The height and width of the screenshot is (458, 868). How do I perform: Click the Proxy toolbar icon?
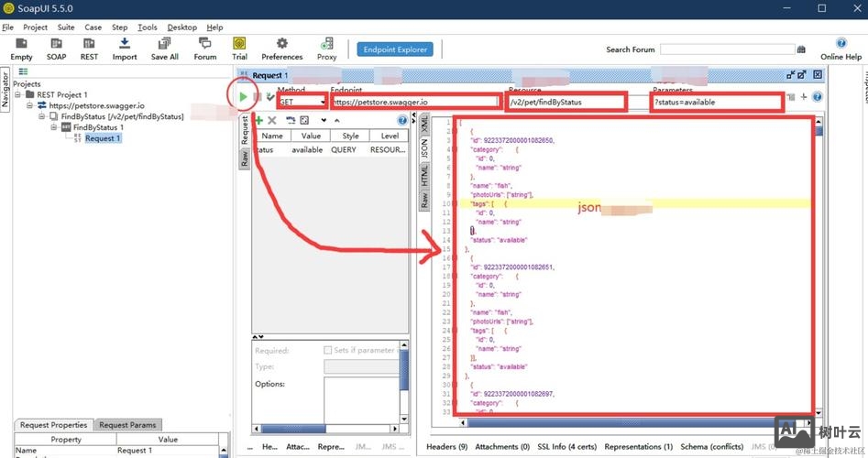coord(327,49)
